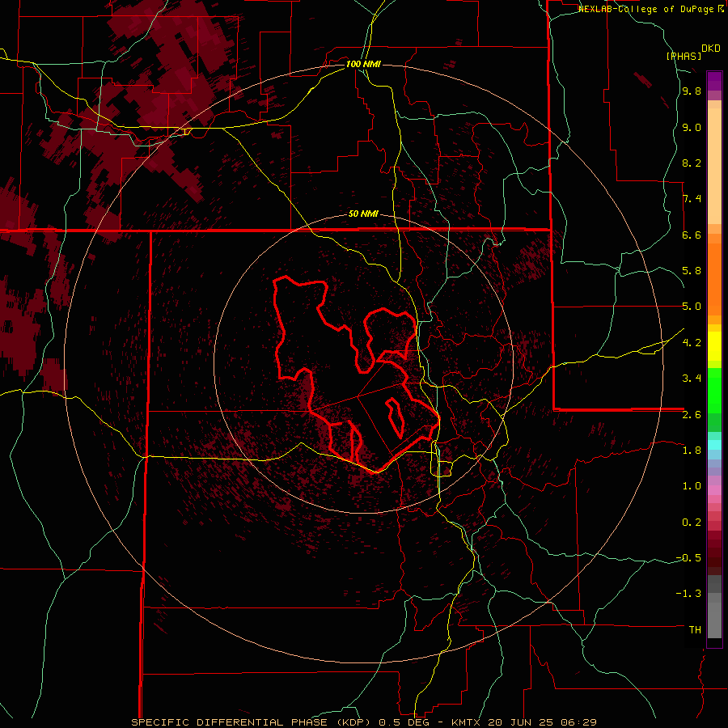Click the 8.2 scale value
The image size is (728, 728).
[x=692, y=163]
